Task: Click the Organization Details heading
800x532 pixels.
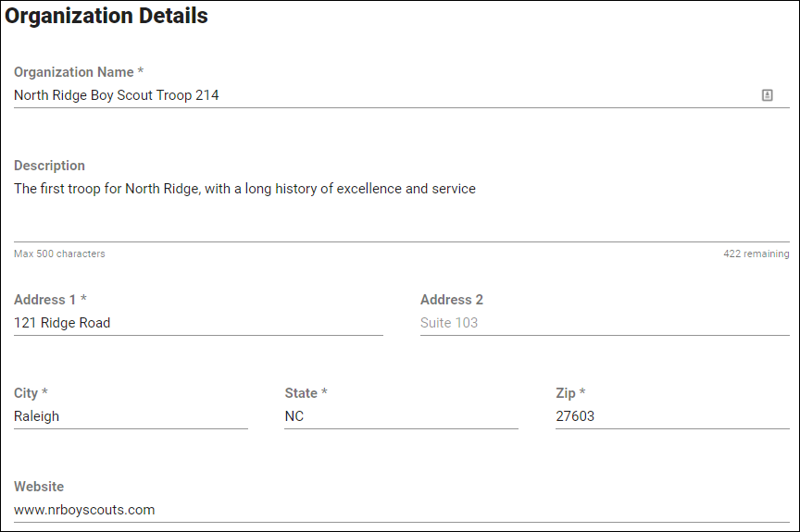Action: click(106, 17)
